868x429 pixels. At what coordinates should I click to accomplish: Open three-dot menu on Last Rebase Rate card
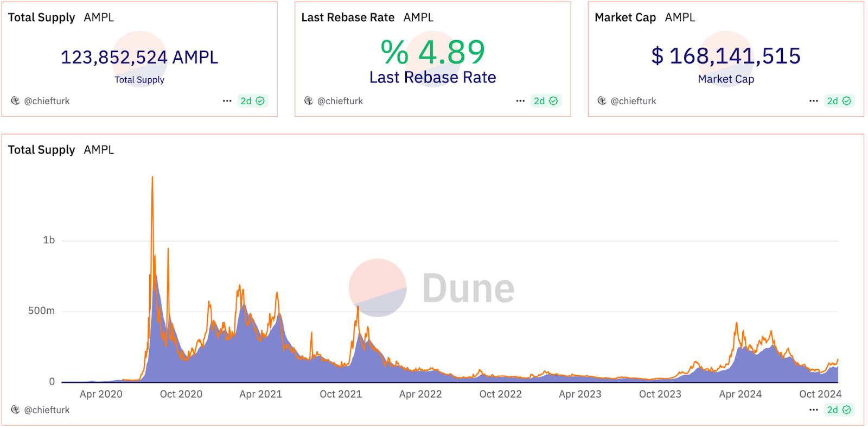click(x=520, y=101)
